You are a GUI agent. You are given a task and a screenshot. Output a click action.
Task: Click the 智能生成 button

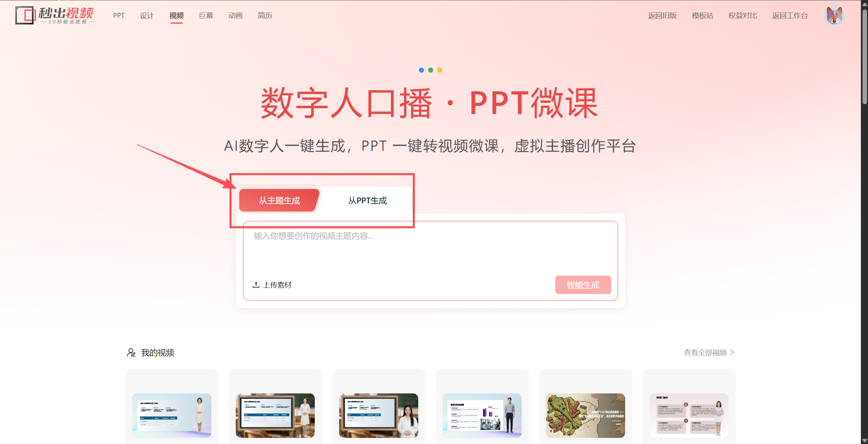click(583, 285)
